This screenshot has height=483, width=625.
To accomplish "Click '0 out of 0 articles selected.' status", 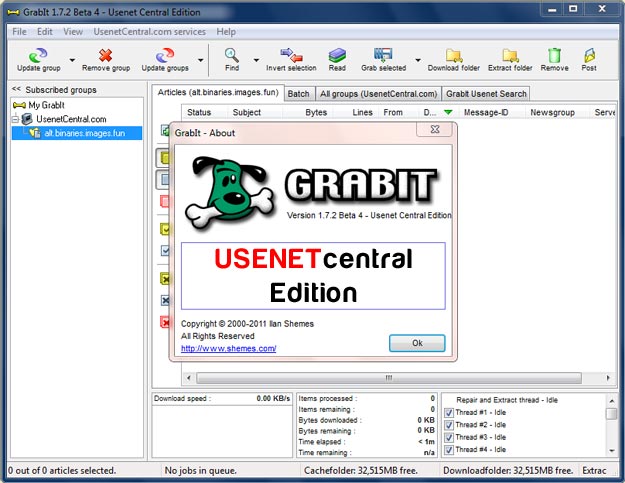I will (62, 471).
